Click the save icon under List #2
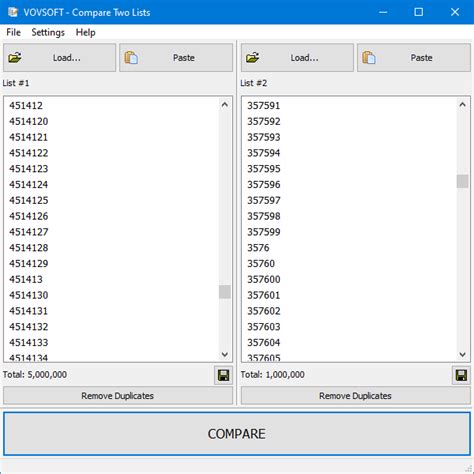The image size is (474, 474). coord(461,376)
